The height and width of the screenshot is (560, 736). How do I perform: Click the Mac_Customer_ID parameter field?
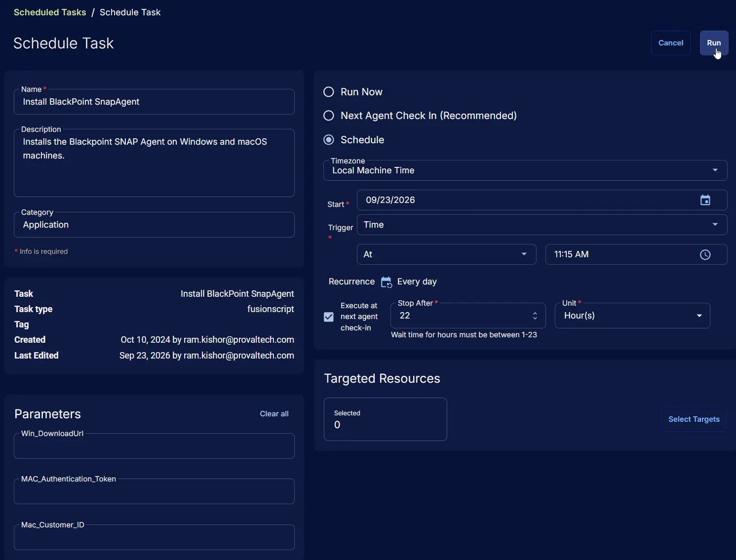tap(154, 537)
